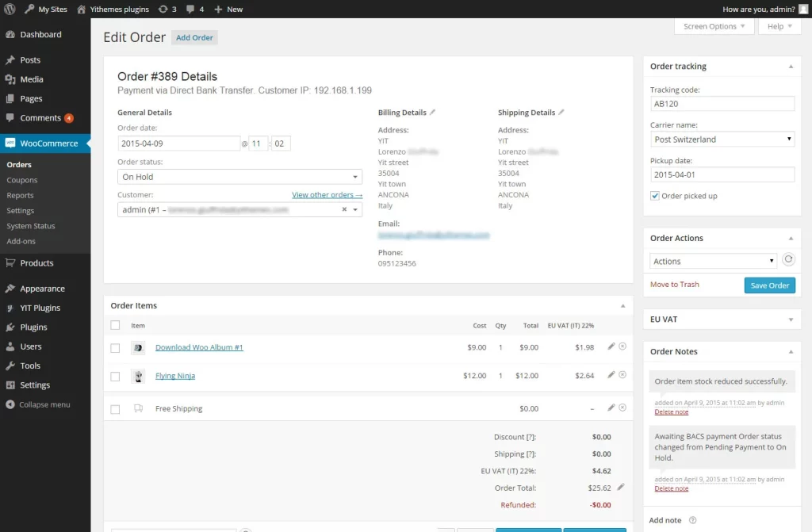Open the Order status dropdown
This screenshot has width=812, height=532.
[239, 177]
